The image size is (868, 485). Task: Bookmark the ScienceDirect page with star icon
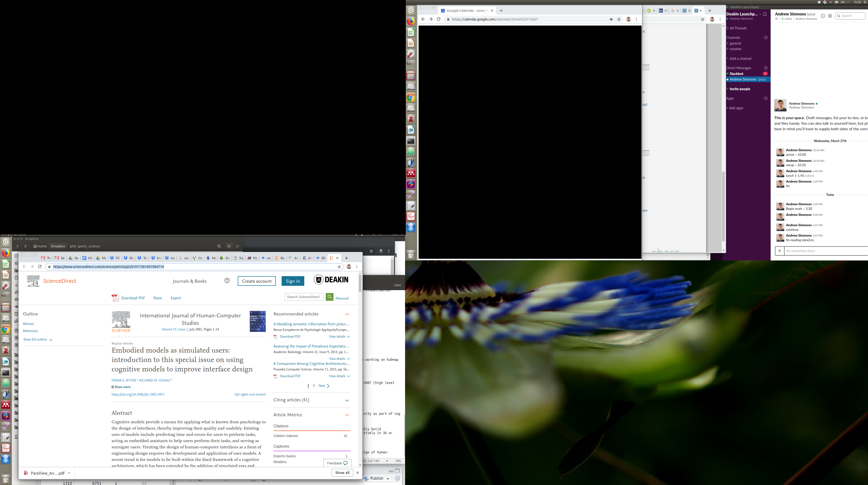(x=339, y=266)
